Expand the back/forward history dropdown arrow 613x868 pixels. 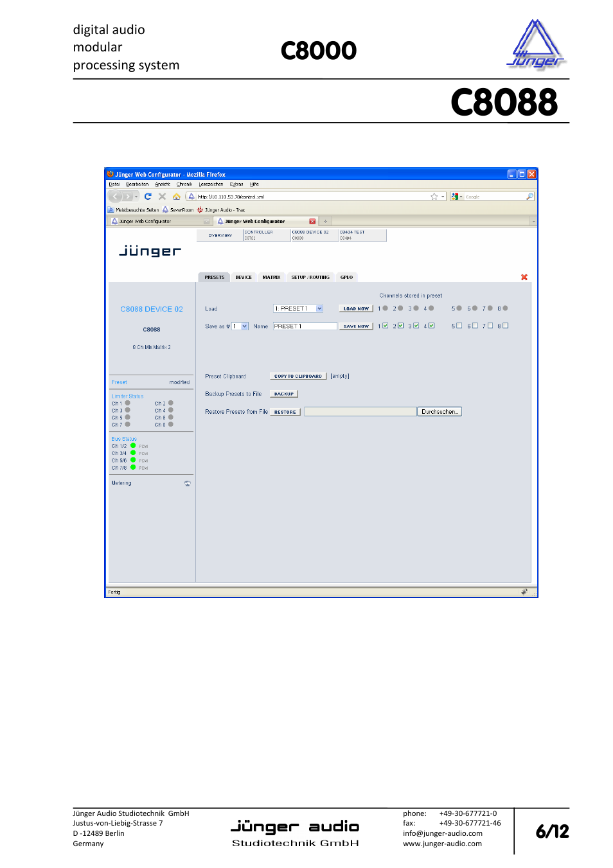coord(136,197)
